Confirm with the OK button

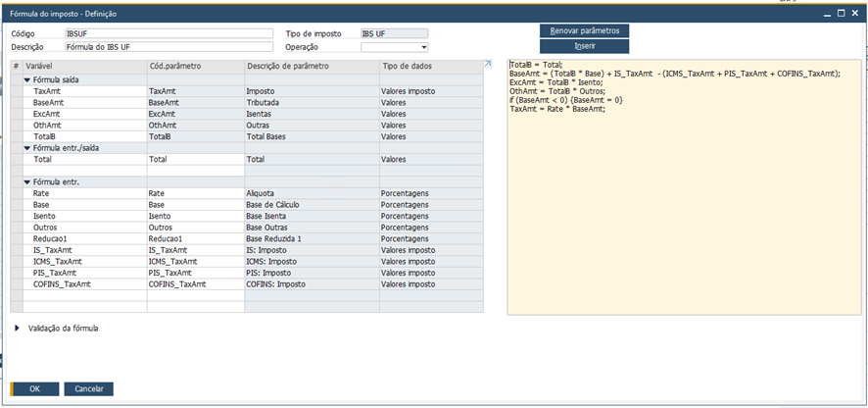pyautogui.click(x=34, y=388)
